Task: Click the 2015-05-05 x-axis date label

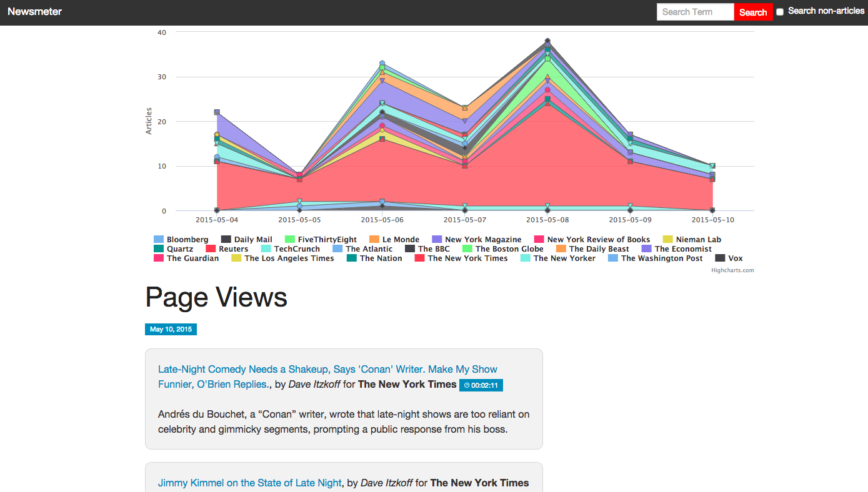Action: [x=299, y=220]
